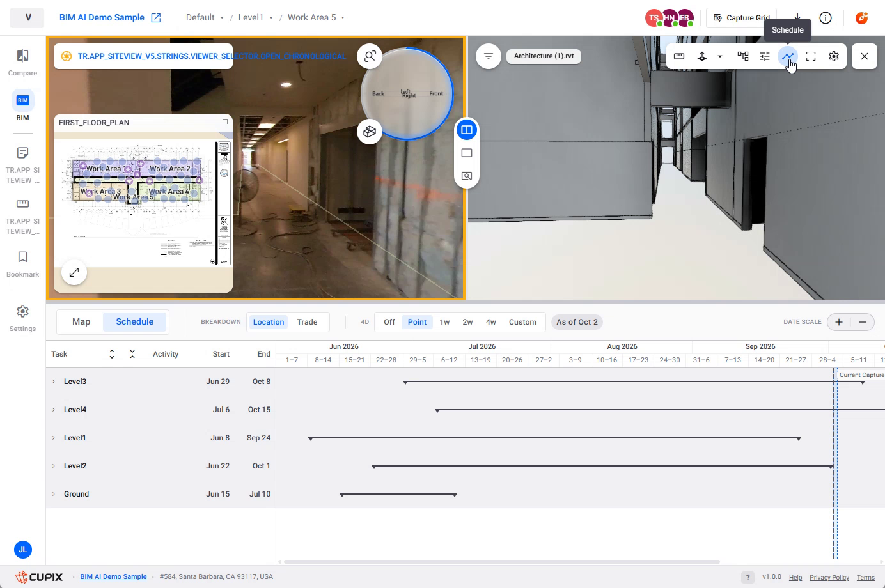This screenshot has height=588, width=885.
Task: Open the BIM viewer gear settings
Action: (x=834, y=56)
